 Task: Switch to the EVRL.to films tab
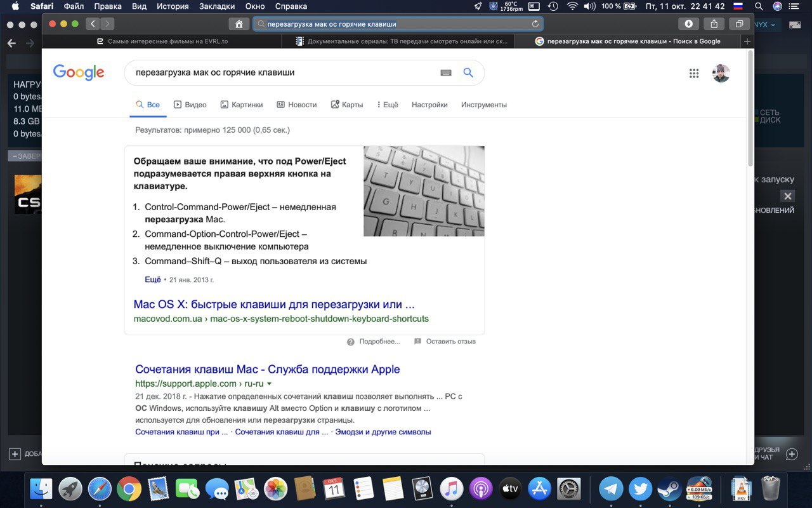(x=162, y=41)
